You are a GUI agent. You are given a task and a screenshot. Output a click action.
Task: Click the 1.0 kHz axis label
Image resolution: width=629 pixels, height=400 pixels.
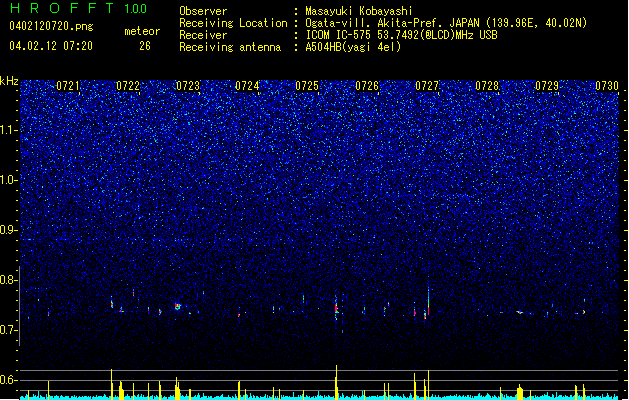[8, 180]
